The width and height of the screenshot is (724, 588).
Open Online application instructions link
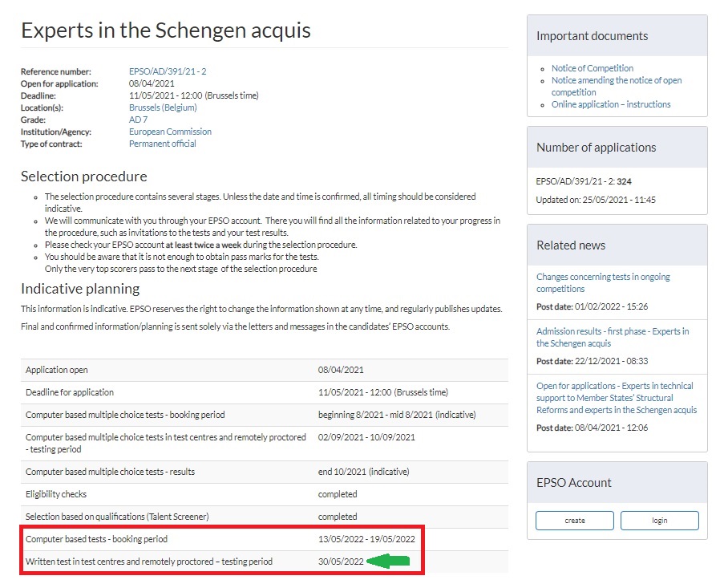pyautogui.click(x=610, y=104)
